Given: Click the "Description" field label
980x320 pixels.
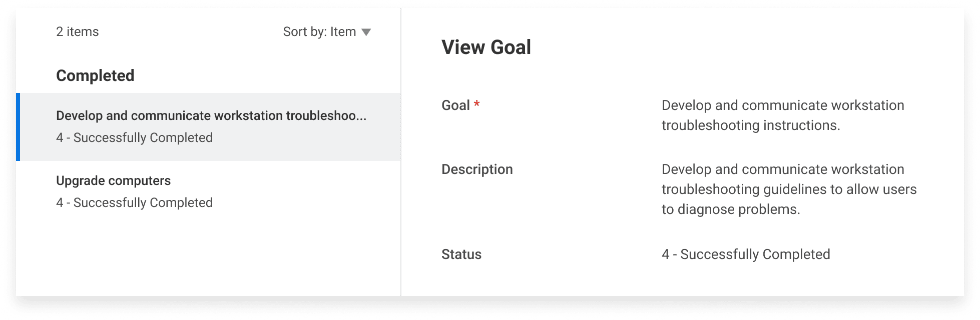Looking at the screenshot, I should click(x=477, y=169).
